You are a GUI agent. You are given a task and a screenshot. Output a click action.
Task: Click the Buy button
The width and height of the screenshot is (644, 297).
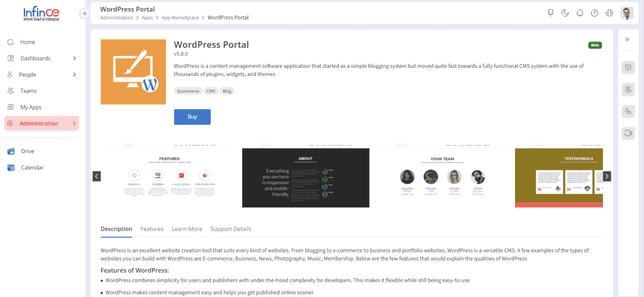(192, 117)
